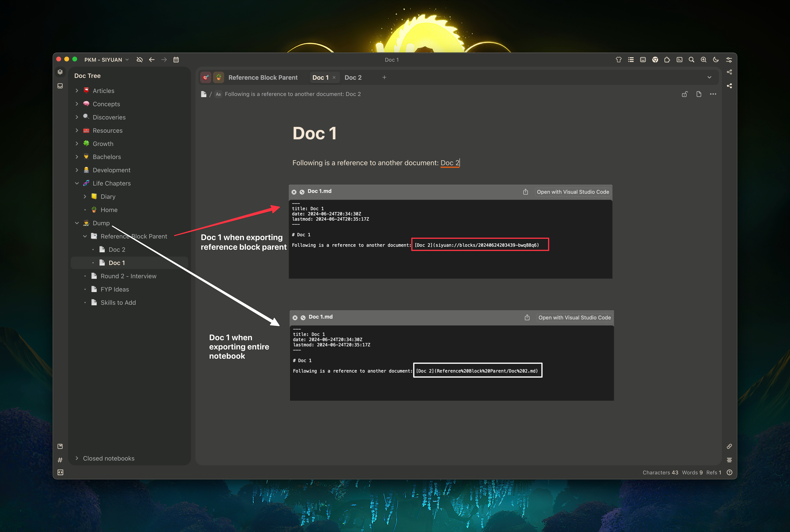Viewport: 790px width, 532px height.
Task: Select FYP Ideas in the doc tree
Action: coord(115,289)
